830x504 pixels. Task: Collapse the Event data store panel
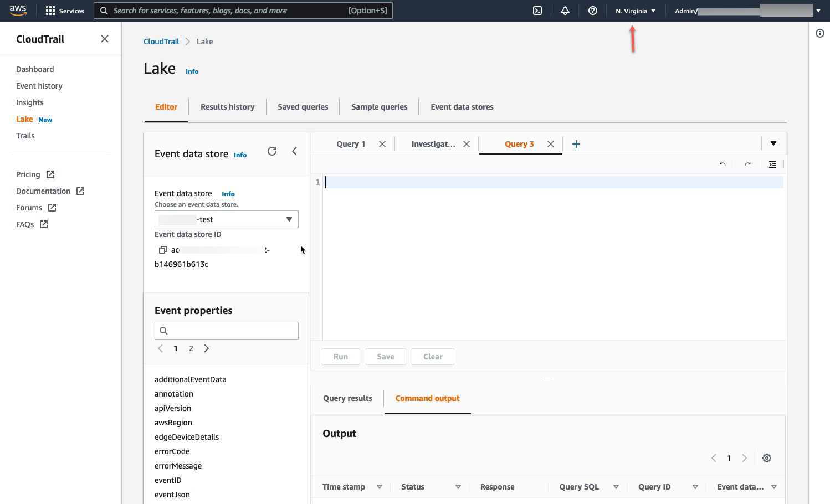[294, 151]
